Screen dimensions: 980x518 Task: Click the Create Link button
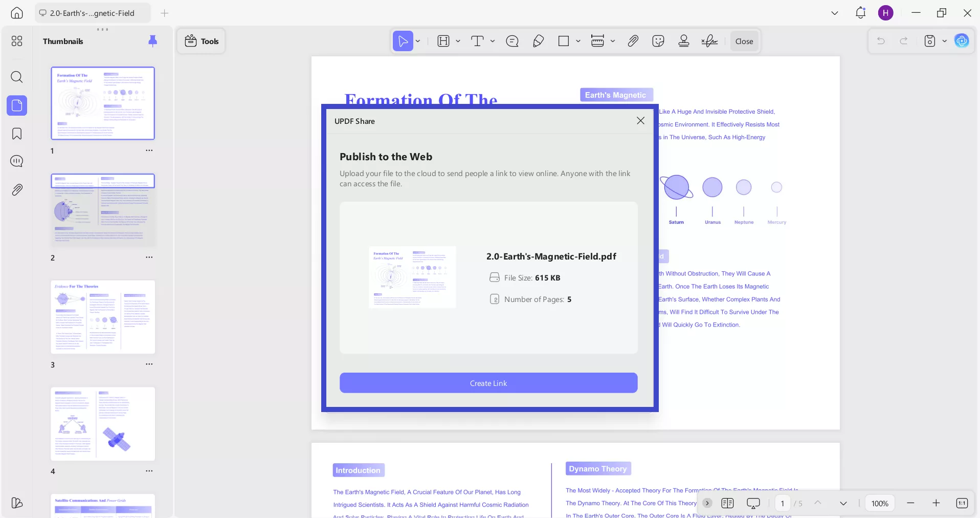point(488,383)
